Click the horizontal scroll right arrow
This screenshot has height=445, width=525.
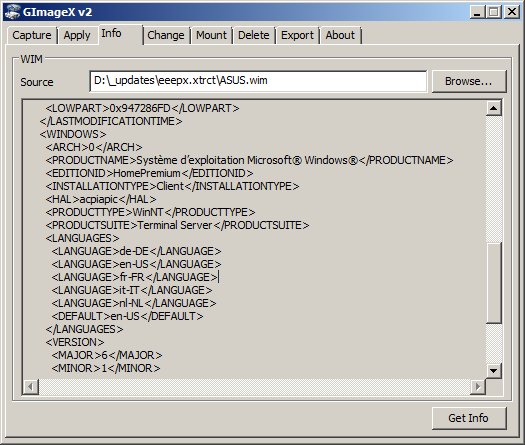pos(478,387)
